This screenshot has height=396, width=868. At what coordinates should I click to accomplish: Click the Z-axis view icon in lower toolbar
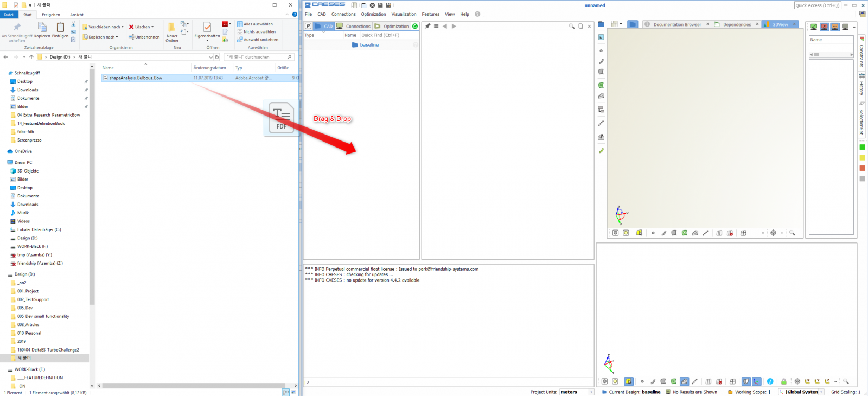tap(827, 381)
